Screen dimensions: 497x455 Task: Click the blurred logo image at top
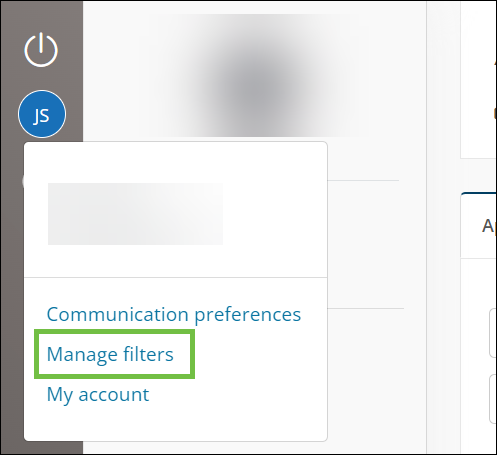tap(260, 76)
